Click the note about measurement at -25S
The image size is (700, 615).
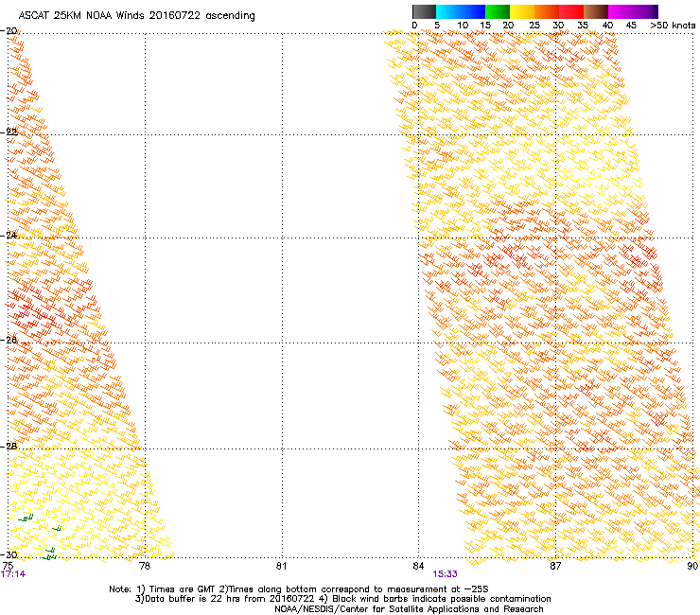pos(356,589)
